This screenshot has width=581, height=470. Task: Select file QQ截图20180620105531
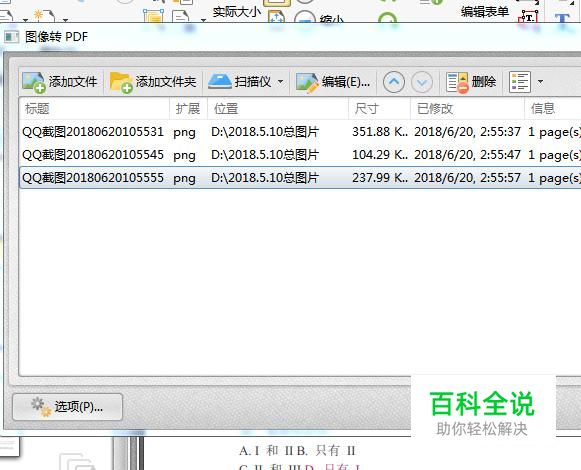pos(93,132)
